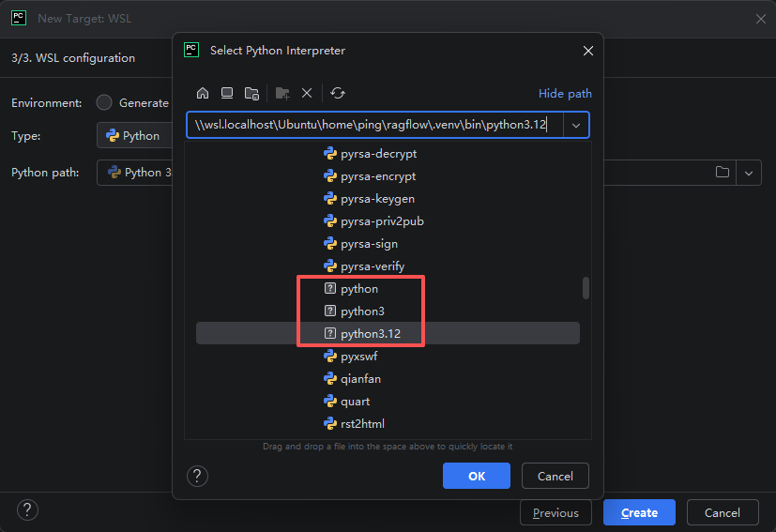Screen dimensions: 776x532
Task: Open help in interpreter dialog
Action: 197,476
